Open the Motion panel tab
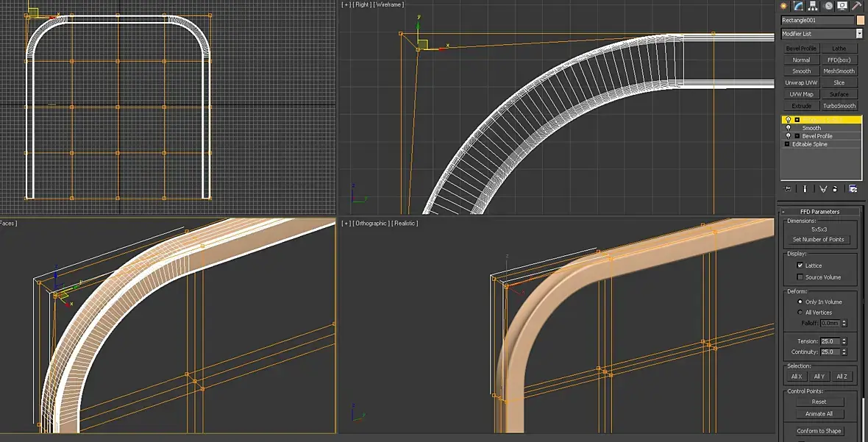The image size is (868, 442). [828, 5]
